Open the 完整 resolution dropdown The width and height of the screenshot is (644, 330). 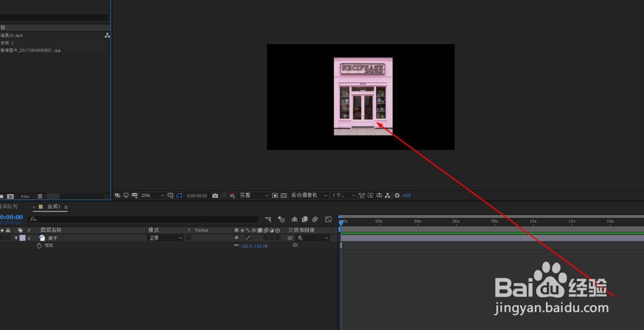point(254,195)
